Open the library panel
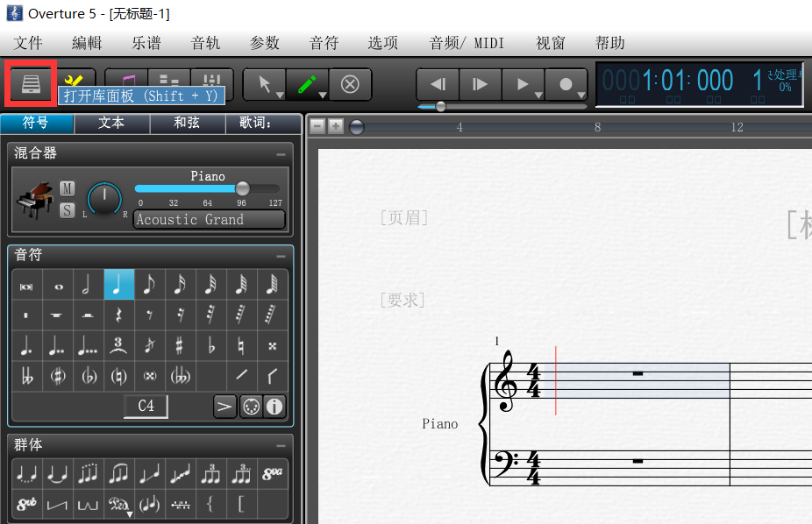This screenshot has height=524, width=812. tap(31, 84)
